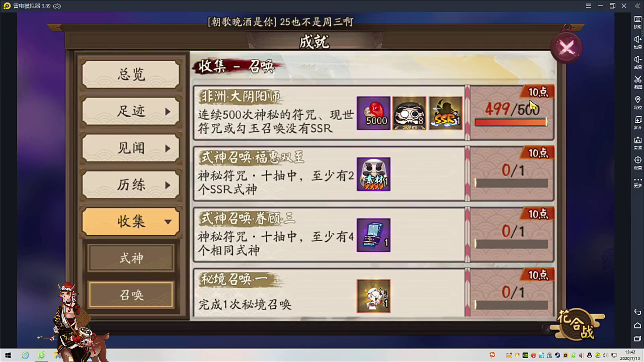The height and width of the screenshot is (362, 644).
Task: Click the 素材 daruma reward icon
Action: click(x=373, y=174)
